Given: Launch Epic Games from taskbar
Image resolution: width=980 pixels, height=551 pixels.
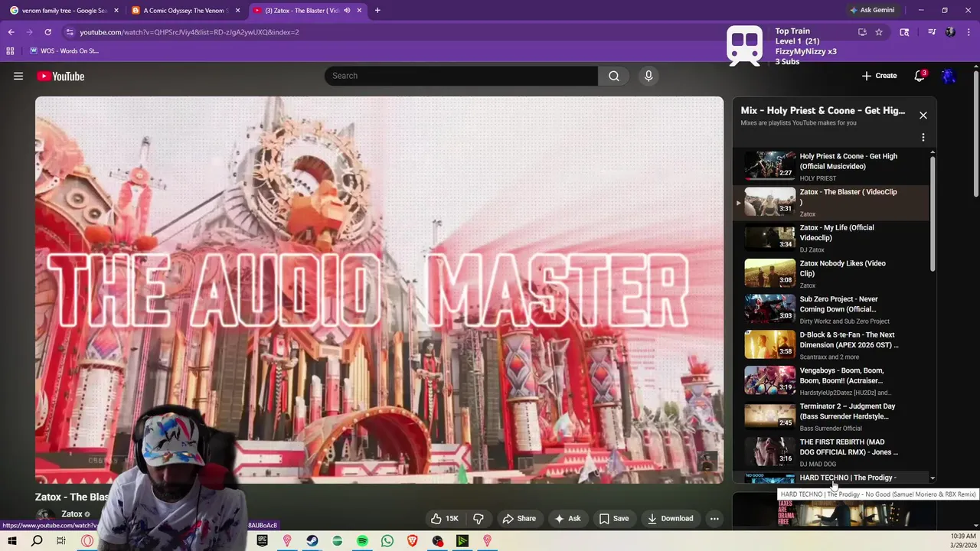Looking at the screenshot, I should point(263,541).
